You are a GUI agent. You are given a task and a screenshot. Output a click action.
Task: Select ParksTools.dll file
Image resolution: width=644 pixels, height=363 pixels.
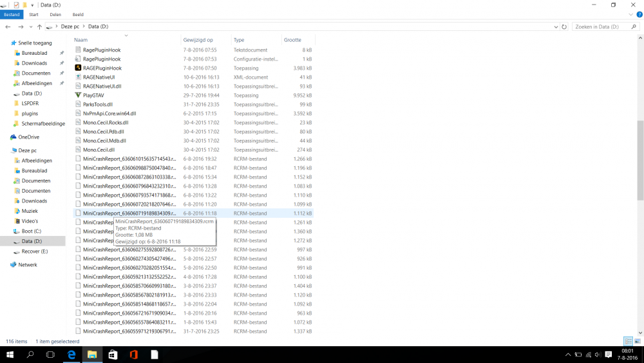point(98,104)
